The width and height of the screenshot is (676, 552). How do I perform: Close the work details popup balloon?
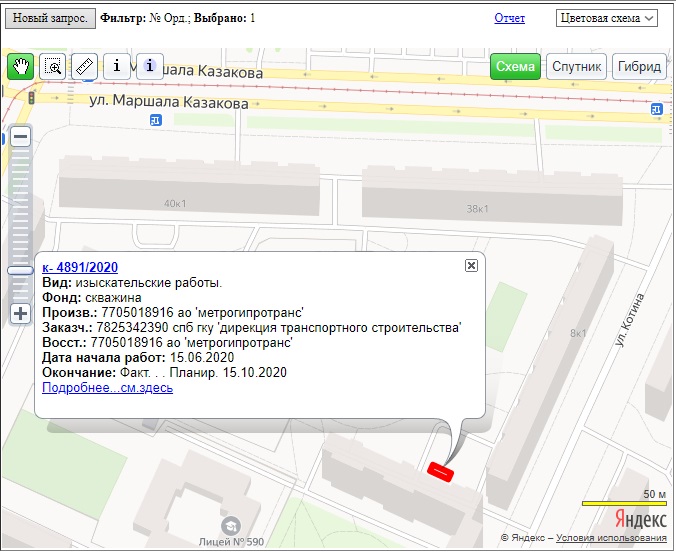pyautogui.click(x=471, y=265)
